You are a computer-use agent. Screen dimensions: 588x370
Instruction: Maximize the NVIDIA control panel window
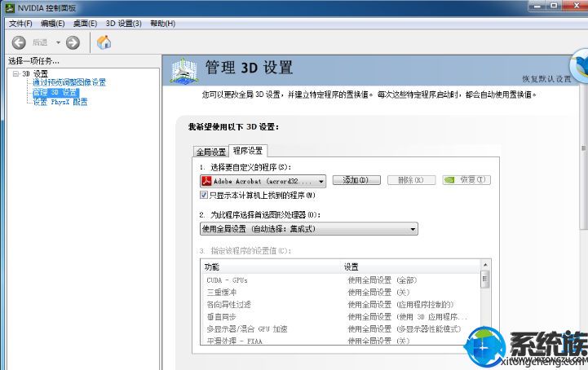tap(555, 6)
